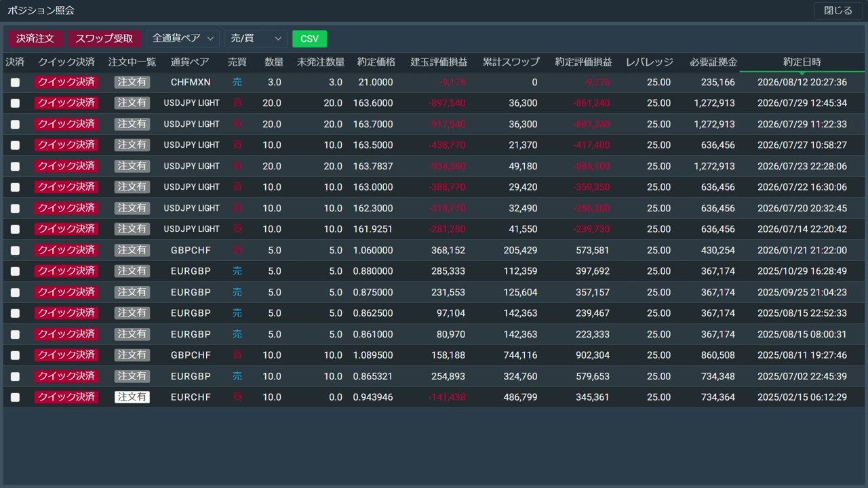
Task: Click date 2025/02/15 06:12:29
Action: click(802, 397)
